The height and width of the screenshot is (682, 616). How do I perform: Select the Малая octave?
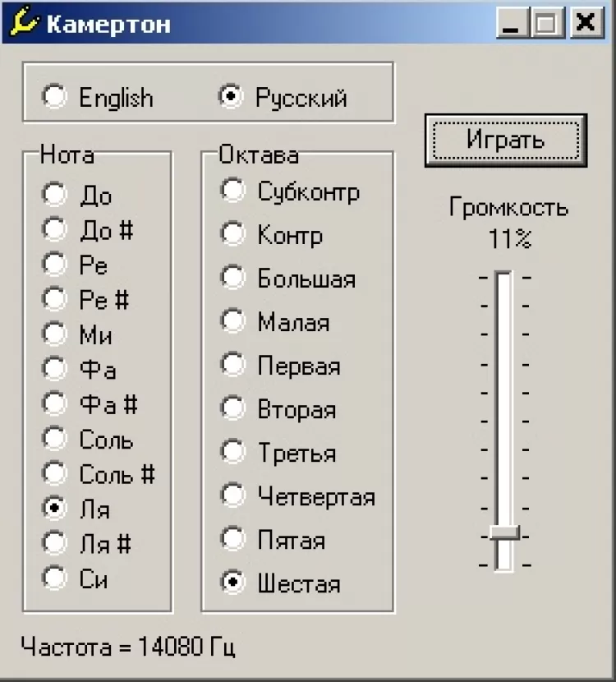pos(233,321)
